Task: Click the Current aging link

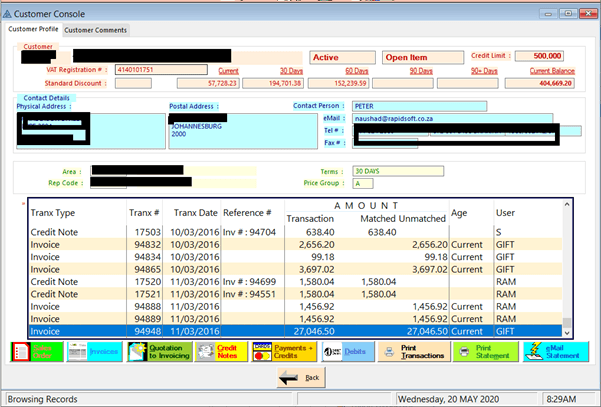Action: click(x=228, y=71)
